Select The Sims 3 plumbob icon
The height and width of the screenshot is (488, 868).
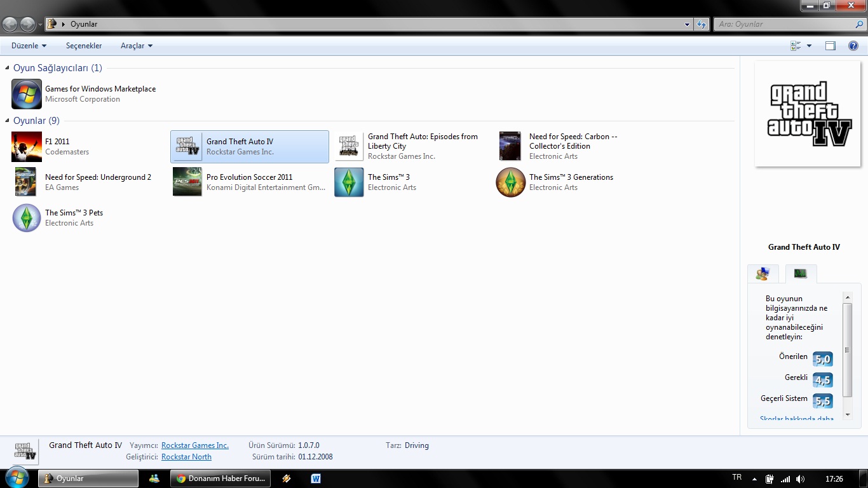point(349,182)
